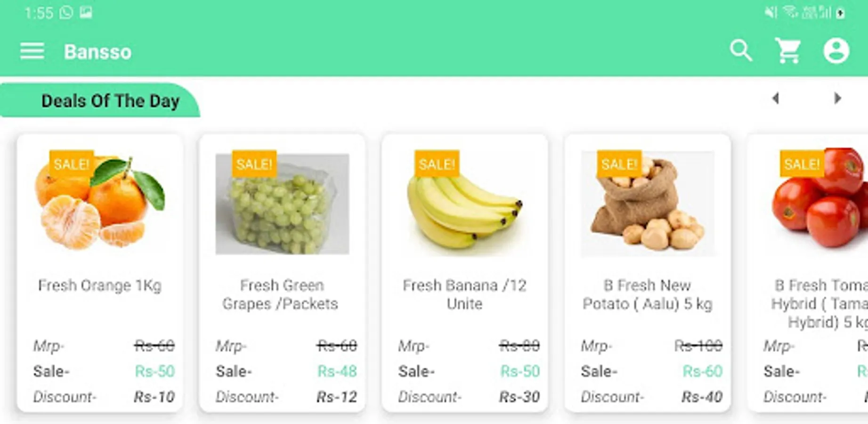Screen dimensions: 868x424
Task: Tap the gallery notification icon in status bar
Action: (86, 12)
